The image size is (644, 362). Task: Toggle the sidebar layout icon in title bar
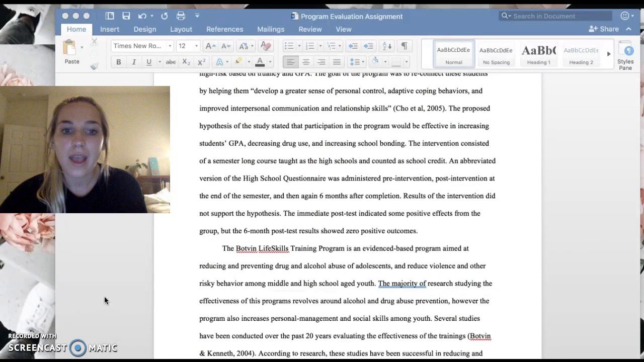[110, 16]
